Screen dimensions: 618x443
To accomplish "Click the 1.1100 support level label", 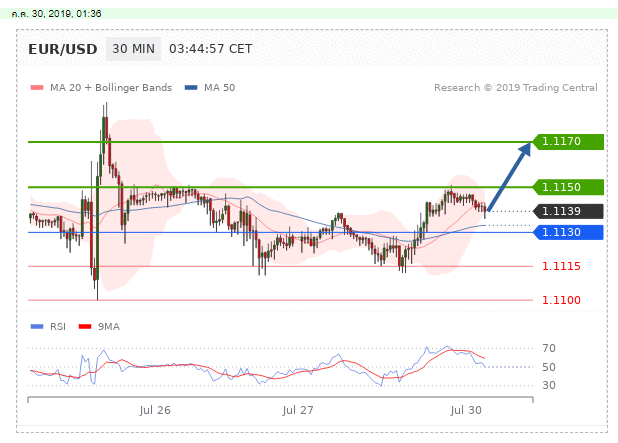I will pos(561,300).
